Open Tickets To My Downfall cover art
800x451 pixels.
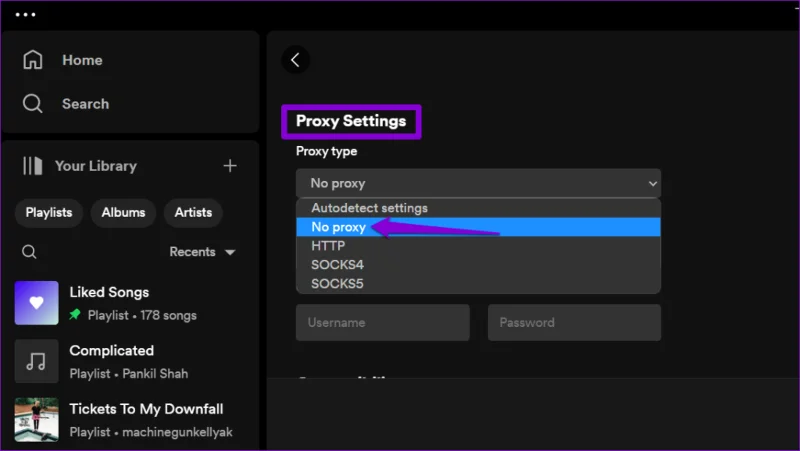tap(37, 419)
